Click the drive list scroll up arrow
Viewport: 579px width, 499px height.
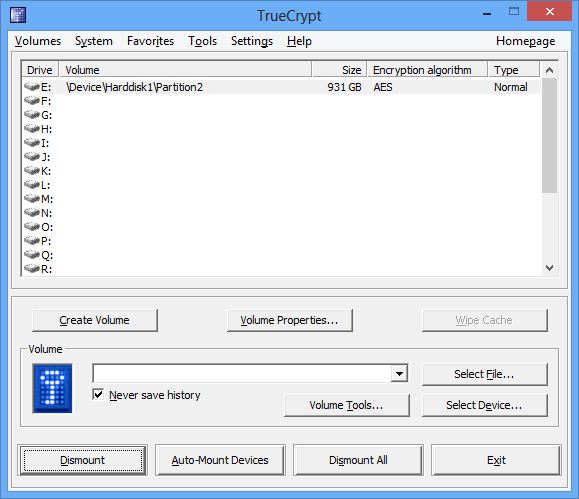549,70
